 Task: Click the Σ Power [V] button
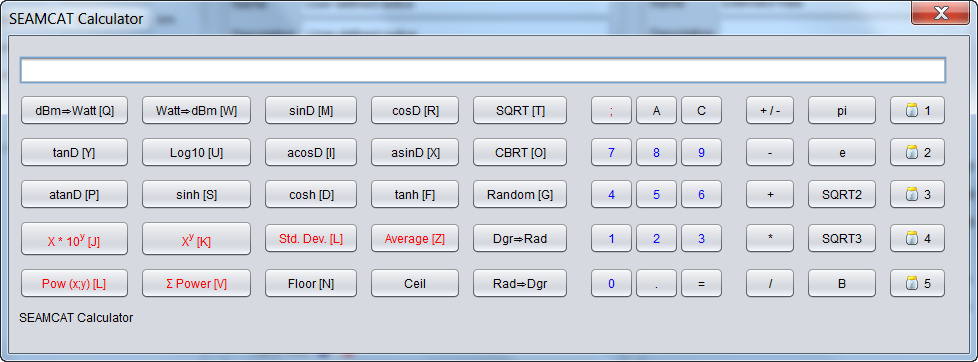pyautogui.click(x=196, y=283)
